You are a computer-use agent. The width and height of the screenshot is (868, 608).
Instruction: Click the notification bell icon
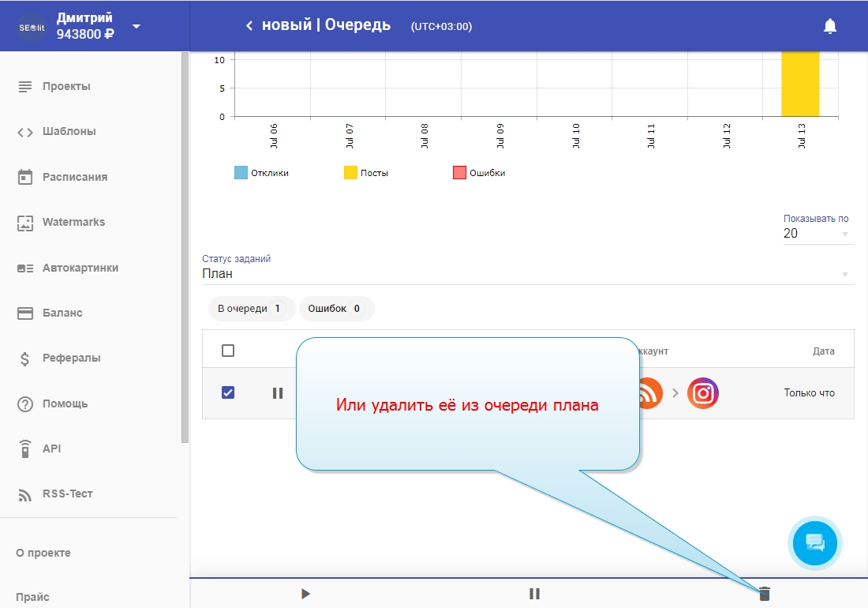(x=829, y=26)
